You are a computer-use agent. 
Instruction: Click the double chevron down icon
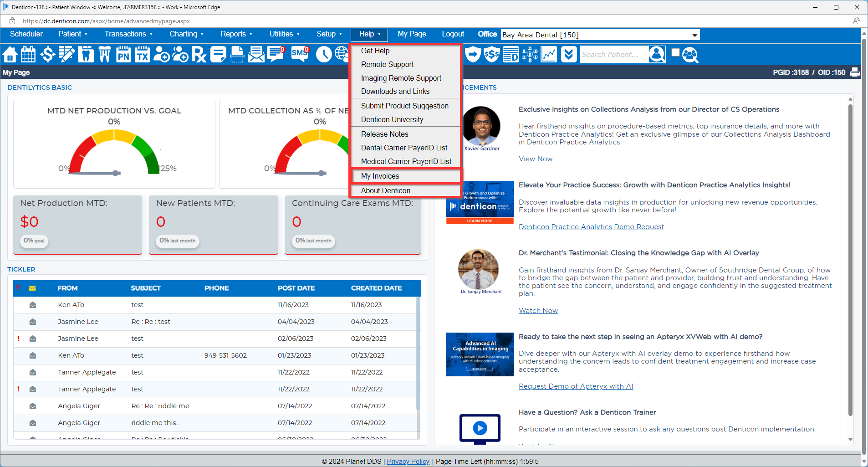[x=569, y=55]
